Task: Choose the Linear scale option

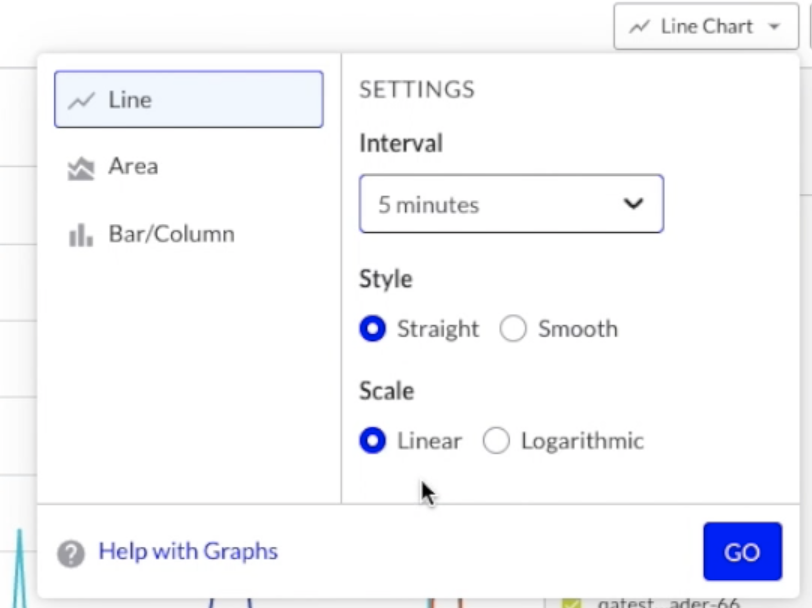Action: (x=373, y=441)
